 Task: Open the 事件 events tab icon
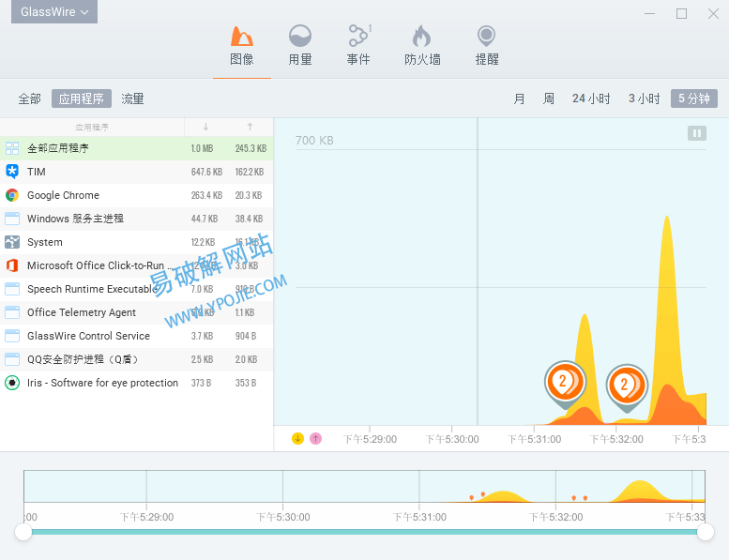[x=358, y=37]
